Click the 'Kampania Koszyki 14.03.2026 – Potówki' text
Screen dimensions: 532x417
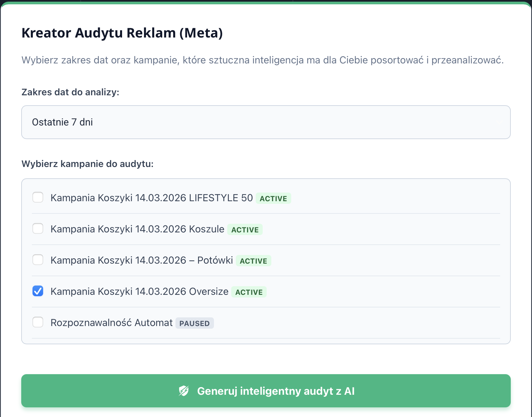[142, 260]
